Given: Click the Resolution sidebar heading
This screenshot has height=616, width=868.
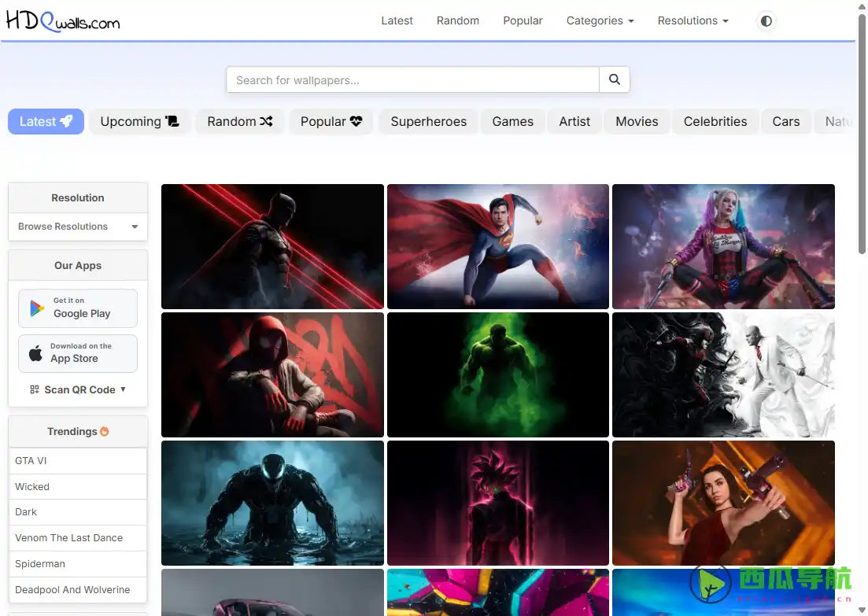Looking at the screenshot, I should tap(78, 197).
